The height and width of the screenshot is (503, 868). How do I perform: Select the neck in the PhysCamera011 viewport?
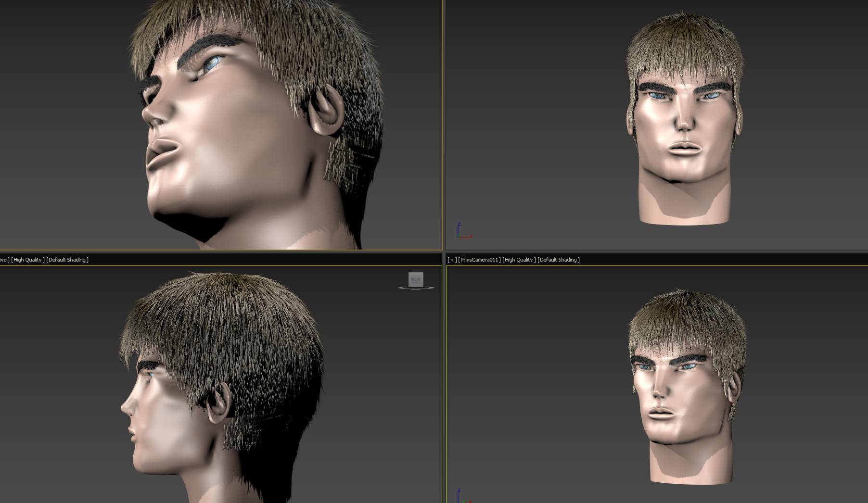point(691,462)
